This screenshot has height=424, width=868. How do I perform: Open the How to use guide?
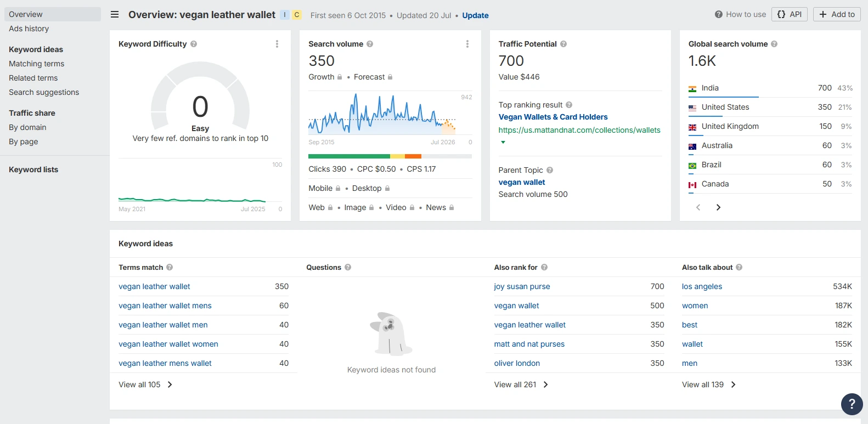tap(740, 14)
